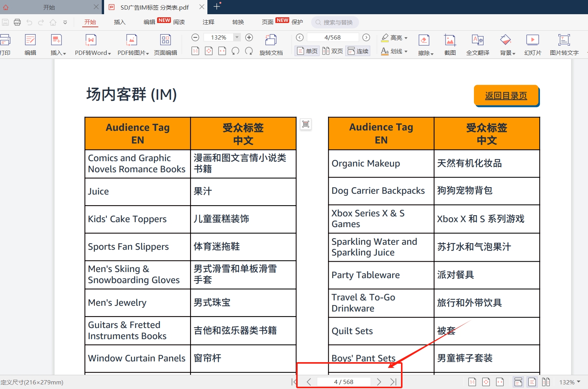Click the actual size 1:1 icon in status bar
Image resolution: width=588 pixels, height=389 pixels.
click(472, 382)
